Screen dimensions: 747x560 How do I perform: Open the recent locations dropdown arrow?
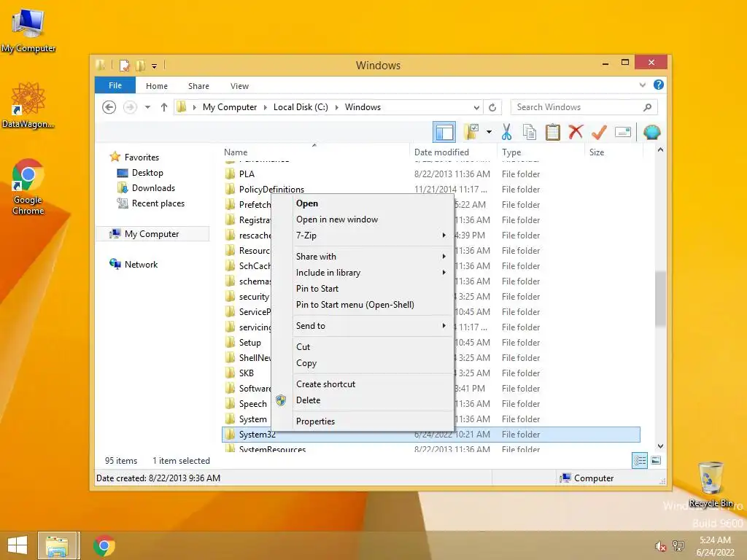[147, 107]
